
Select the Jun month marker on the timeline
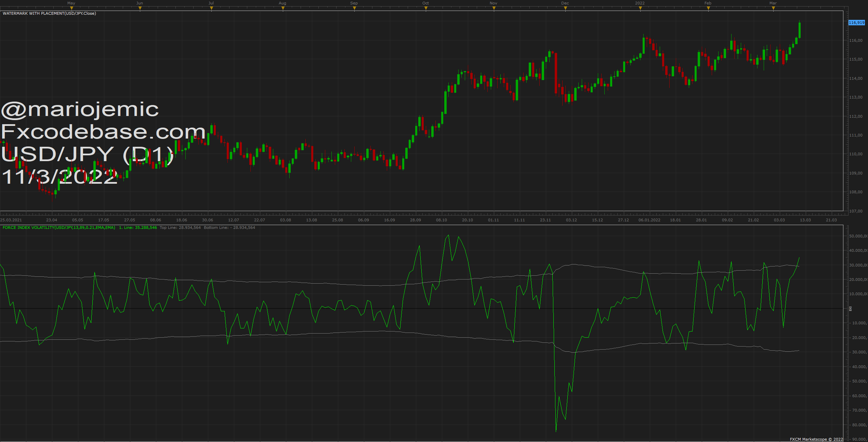pos(140,3)
